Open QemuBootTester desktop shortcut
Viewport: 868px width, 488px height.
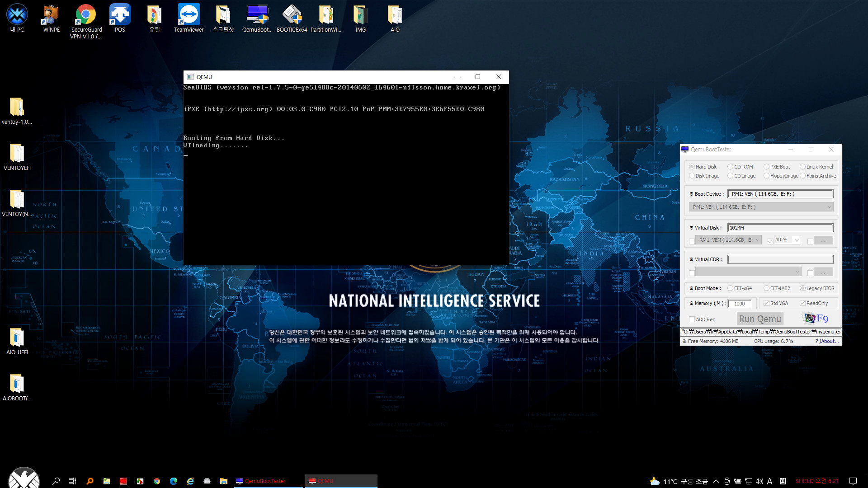click(257, 18)
